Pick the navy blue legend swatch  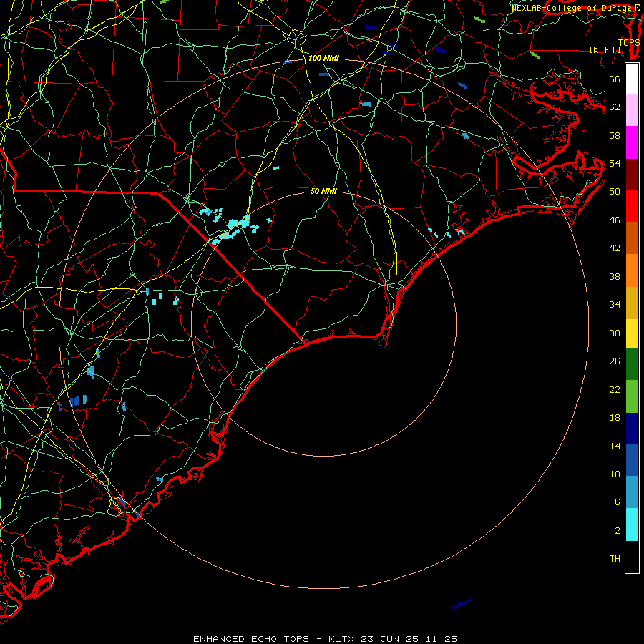pyautogui.click(x=632, y=429)
